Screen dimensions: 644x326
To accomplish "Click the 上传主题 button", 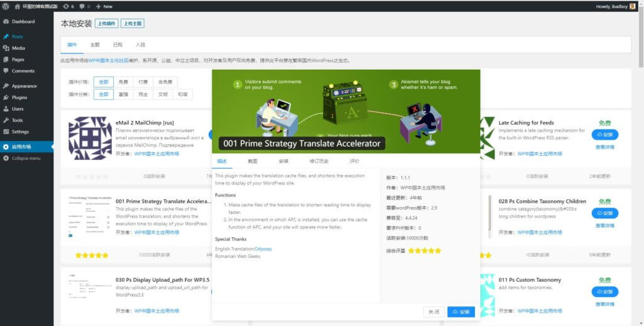I will (x=133, y=23).
